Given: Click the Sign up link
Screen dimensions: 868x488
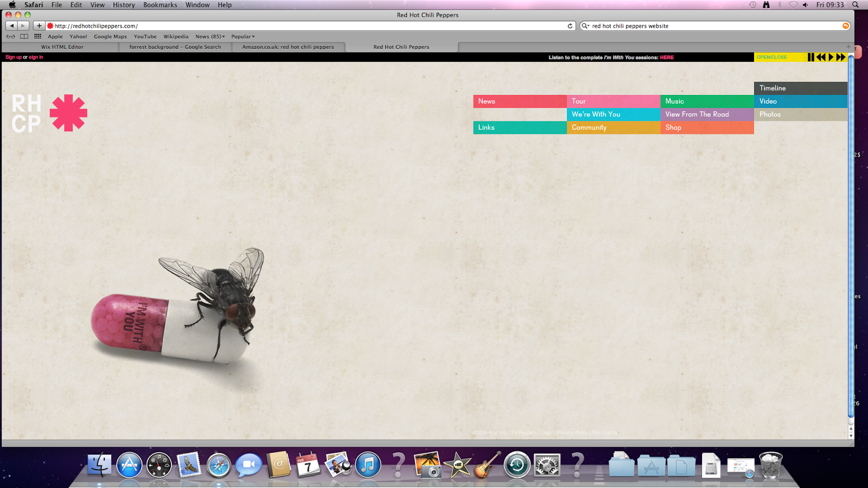Looking at the screenshot, I should 14,57.
